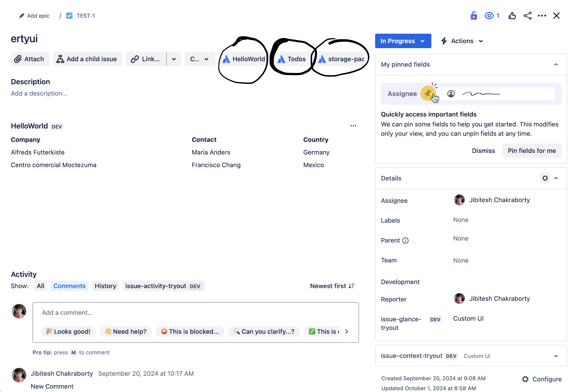This screenshot has height=392, width=576.
Task: Open the Todos app button
Action: pyautogui.click(x=292, y=59)
